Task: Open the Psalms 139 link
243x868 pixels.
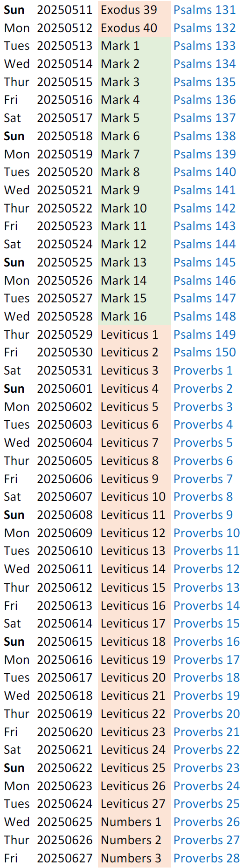Action: coord(204,154)
